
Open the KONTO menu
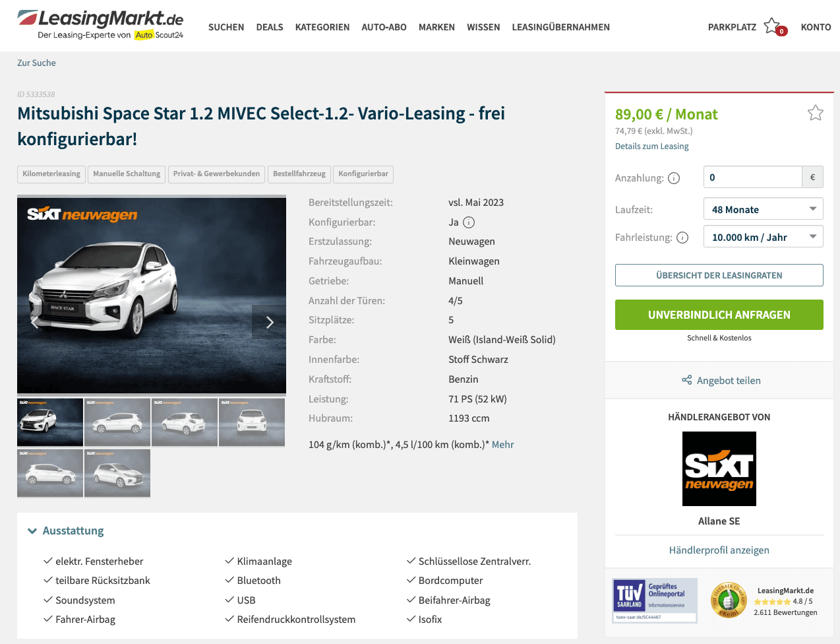click(816, 27)
